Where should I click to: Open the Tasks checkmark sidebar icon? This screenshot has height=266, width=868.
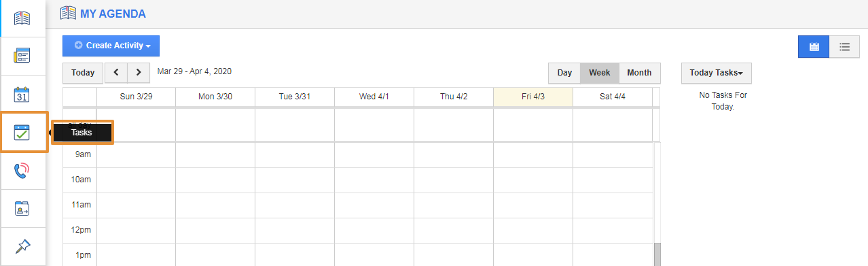click(22, 132)
